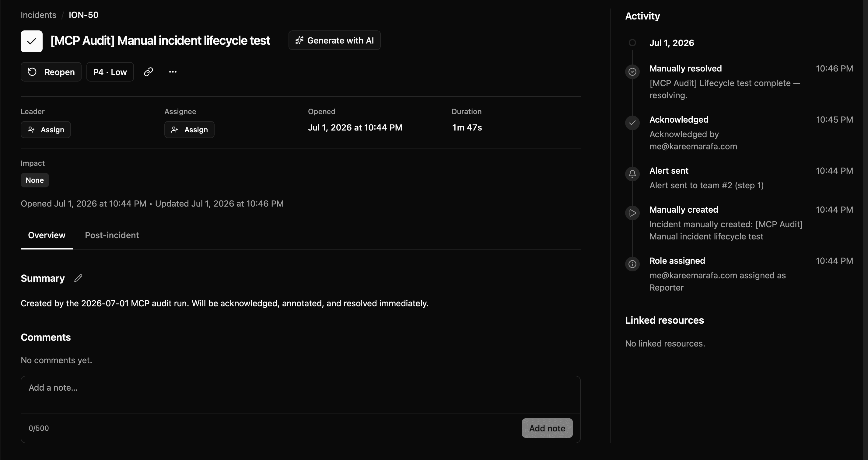
Task: Select the Role assigned activity title
Action: coord(677,261)
